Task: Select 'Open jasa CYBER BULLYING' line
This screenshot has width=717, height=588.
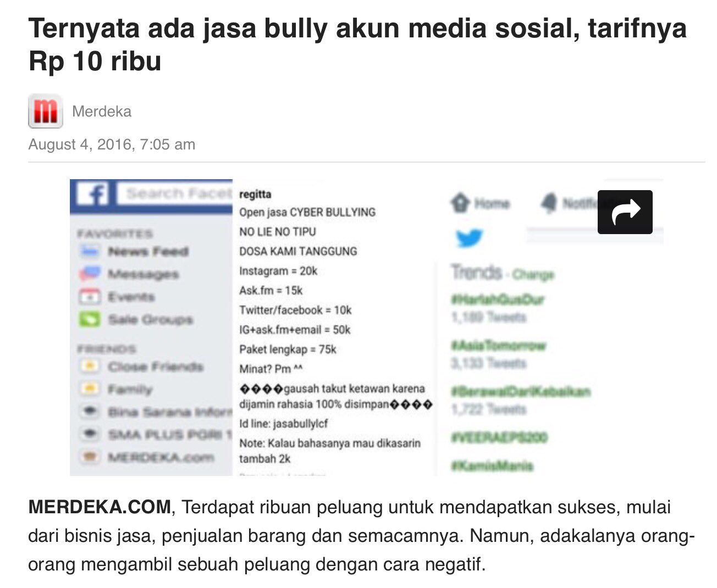Action: pos(307,213)
